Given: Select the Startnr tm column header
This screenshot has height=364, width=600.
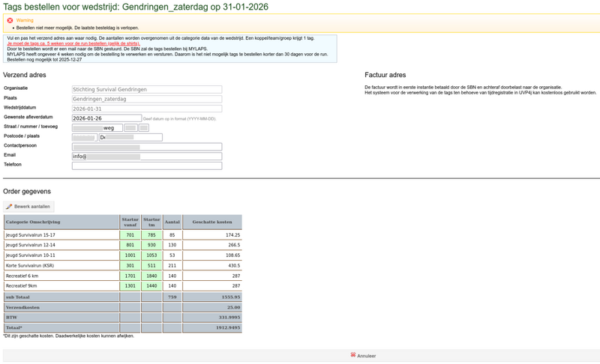Looking at the screenshot, I should coord(151,222).
